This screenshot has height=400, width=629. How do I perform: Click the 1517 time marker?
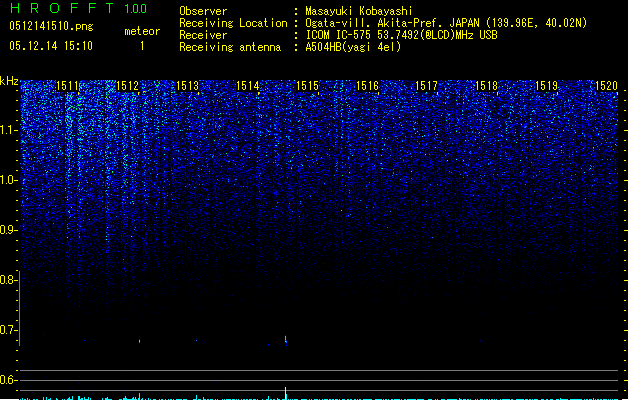[x=426, y=86]
